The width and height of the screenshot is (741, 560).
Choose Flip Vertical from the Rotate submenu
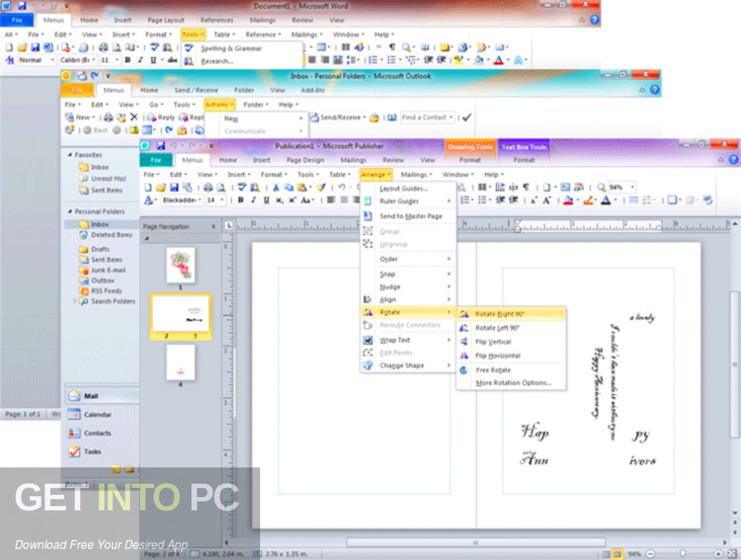511,341
